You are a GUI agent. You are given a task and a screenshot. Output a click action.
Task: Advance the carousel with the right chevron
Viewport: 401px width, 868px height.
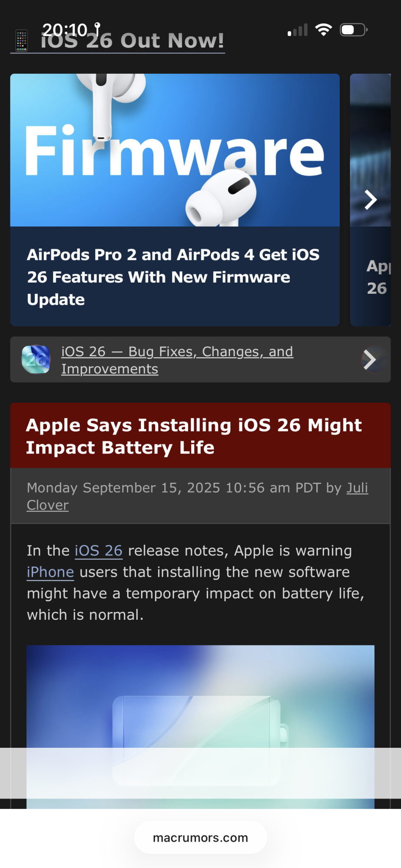point(370,200)
